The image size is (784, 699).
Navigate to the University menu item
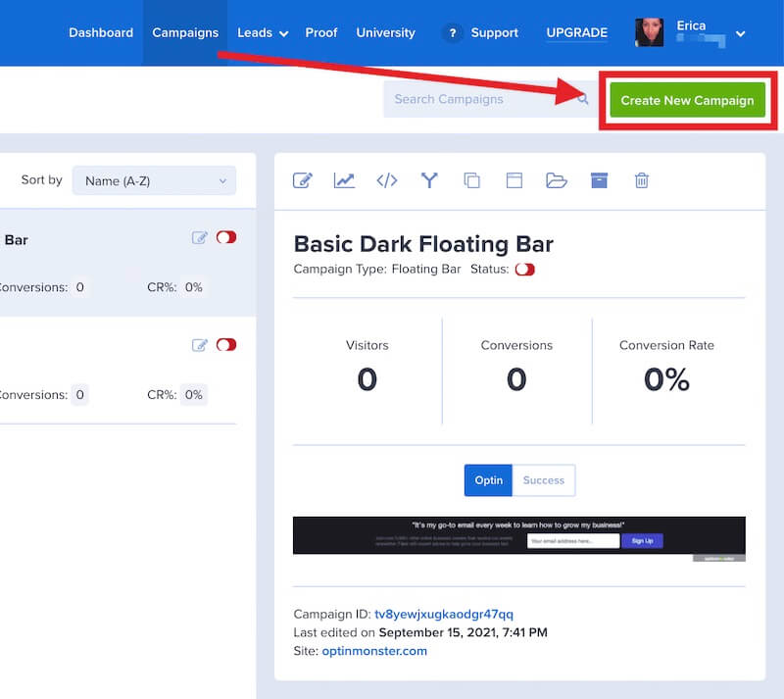[385, 32]
